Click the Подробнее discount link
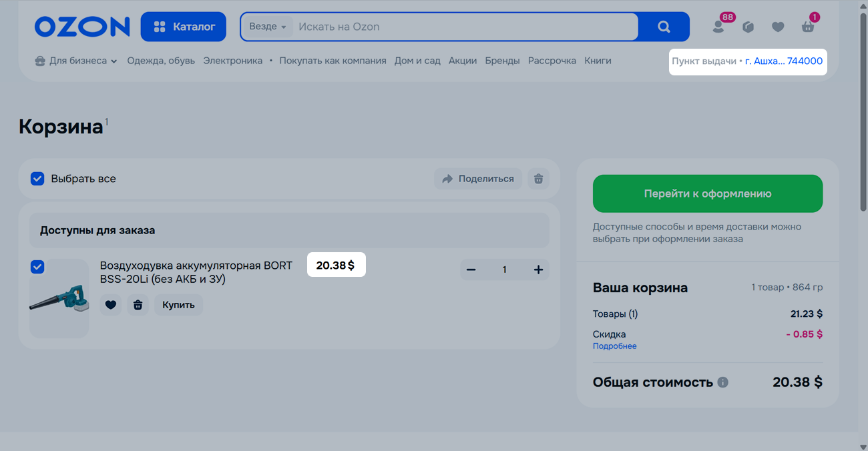 coord(614,346)
